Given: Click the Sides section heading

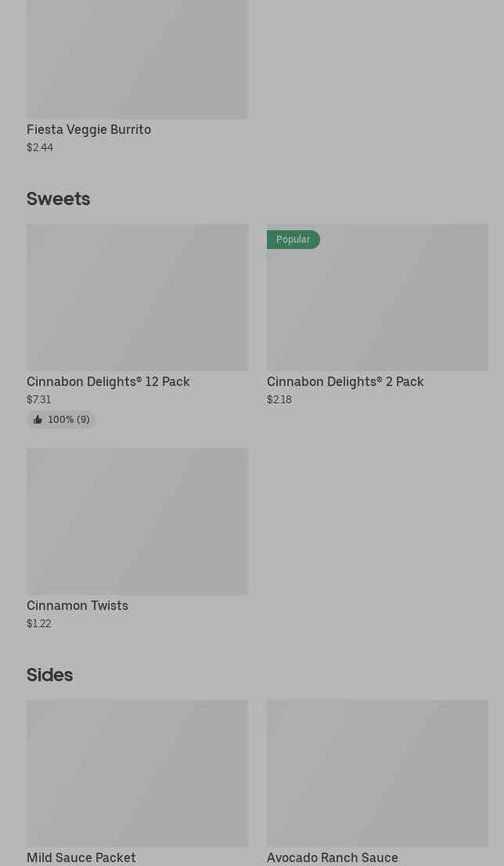Looking at the screenshot, I should [x=49, y=674].
